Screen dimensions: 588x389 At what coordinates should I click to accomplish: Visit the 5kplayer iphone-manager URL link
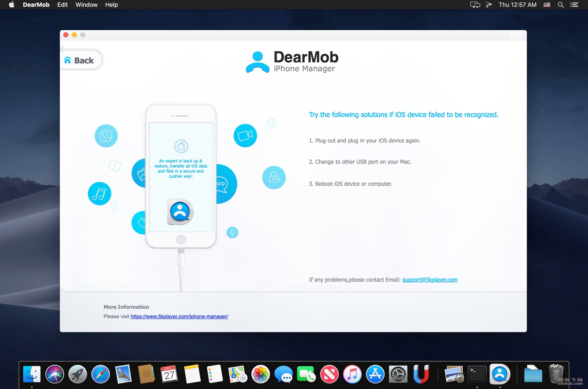pos(179,316)
